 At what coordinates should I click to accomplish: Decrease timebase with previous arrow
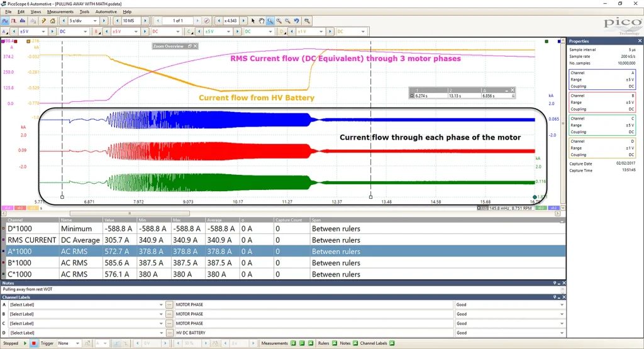pyautogui.click(x=64, y=21)
